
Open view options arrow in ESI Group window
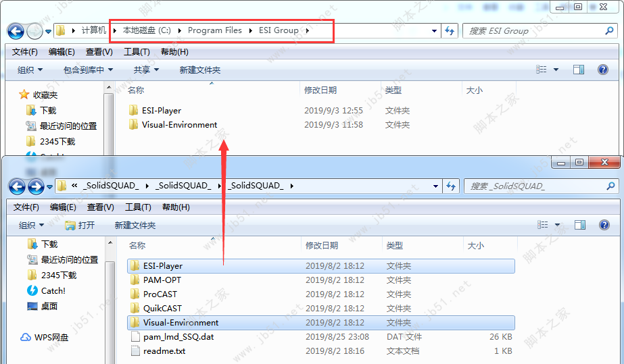[556, 70]
